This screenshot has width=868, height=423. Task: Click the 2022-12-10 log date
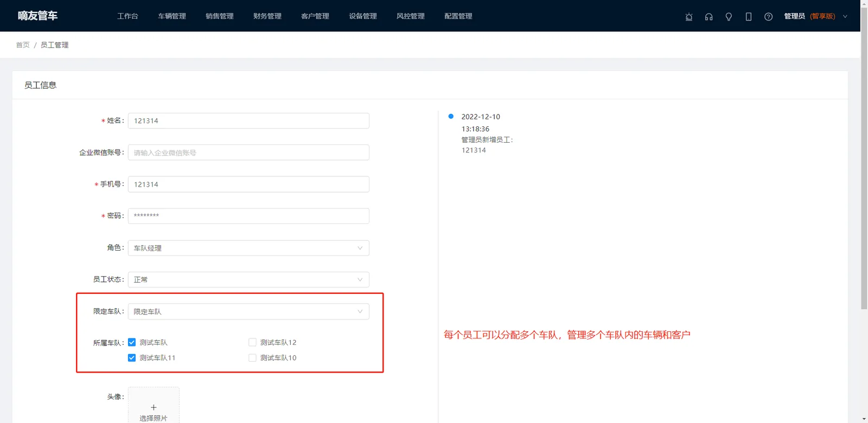[x=481, y=117]
